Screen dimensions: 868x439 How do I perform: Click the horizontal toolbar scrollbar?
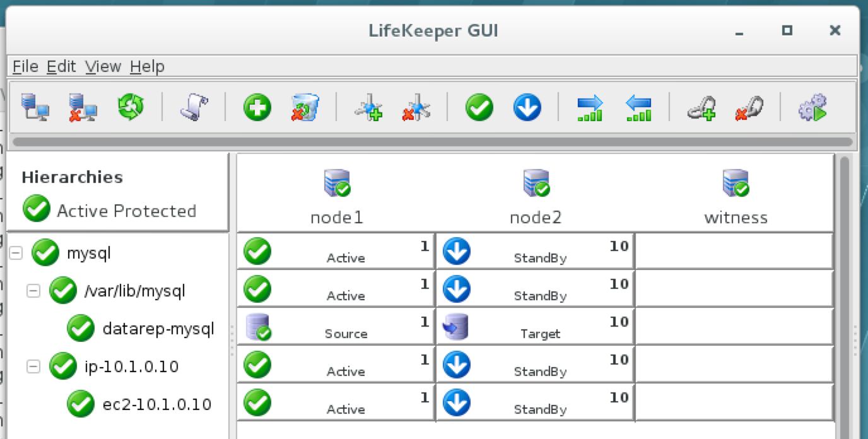click(433, 142)
